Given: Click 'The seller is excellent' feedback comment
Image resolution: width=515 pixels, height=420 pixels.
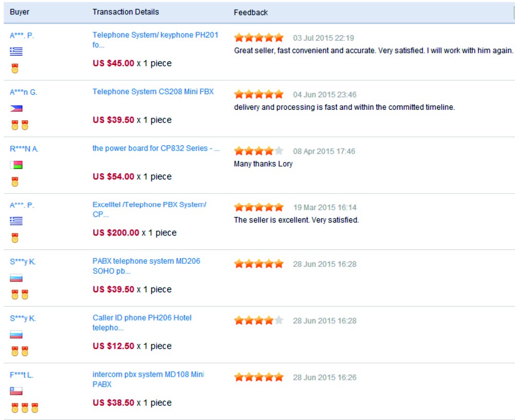Looking at the screenshot, I should click(x=296, y=220).
